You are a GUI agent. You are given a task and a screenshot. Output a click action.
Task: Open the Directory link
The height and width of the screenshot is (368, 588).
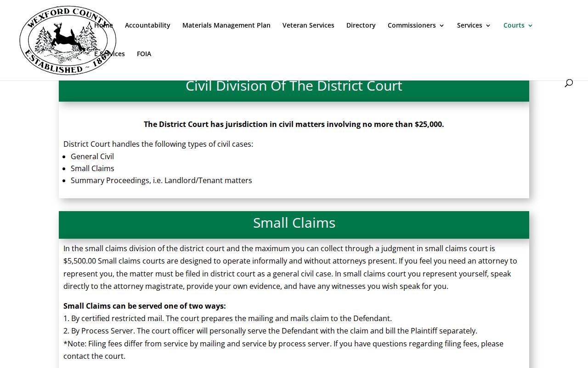[x=361, y=25]
